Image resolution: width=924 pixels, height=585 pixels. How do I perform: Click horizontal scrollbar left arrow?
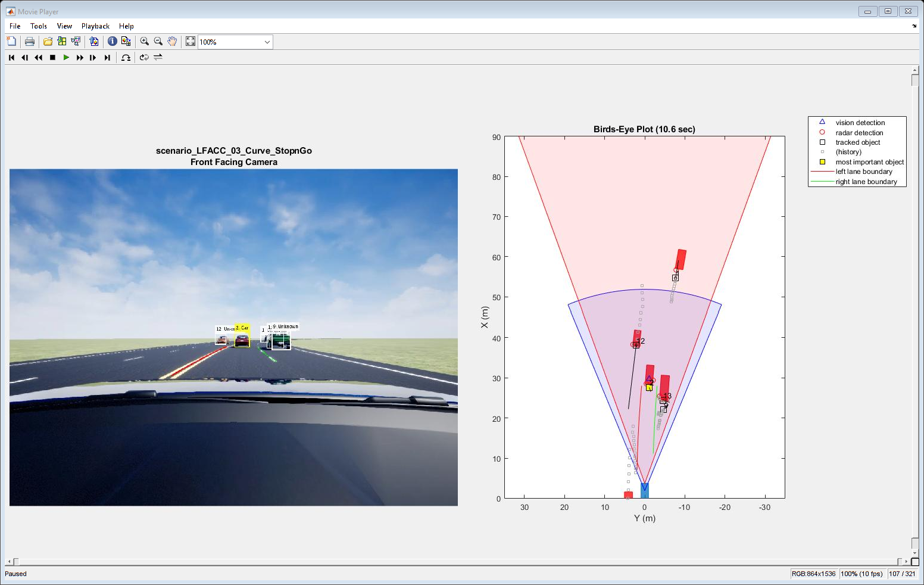point(8,561)
